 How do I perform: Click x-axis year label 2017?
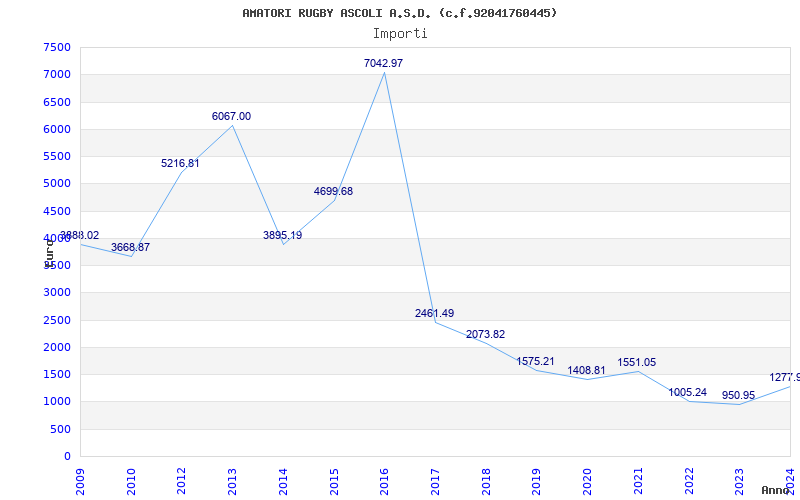point(435,482)
